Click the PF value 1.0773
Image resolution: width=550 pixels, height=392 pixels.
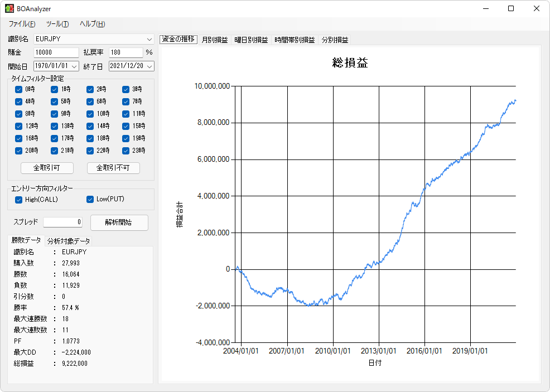point(71,341)
